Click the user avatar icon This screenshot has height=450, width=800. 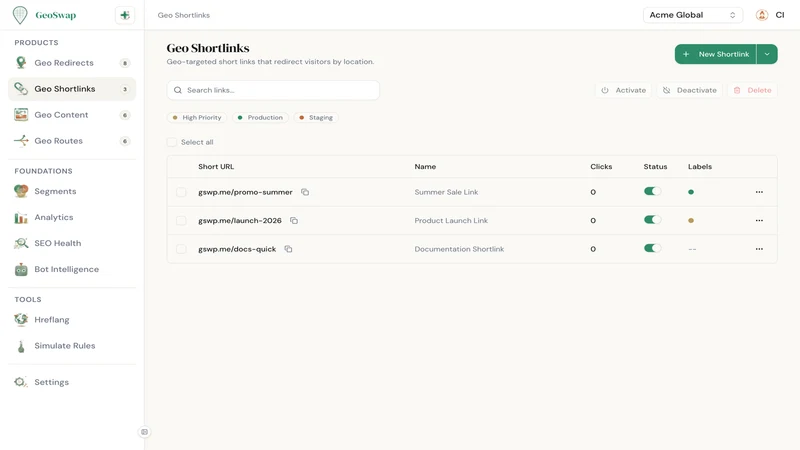762,15
